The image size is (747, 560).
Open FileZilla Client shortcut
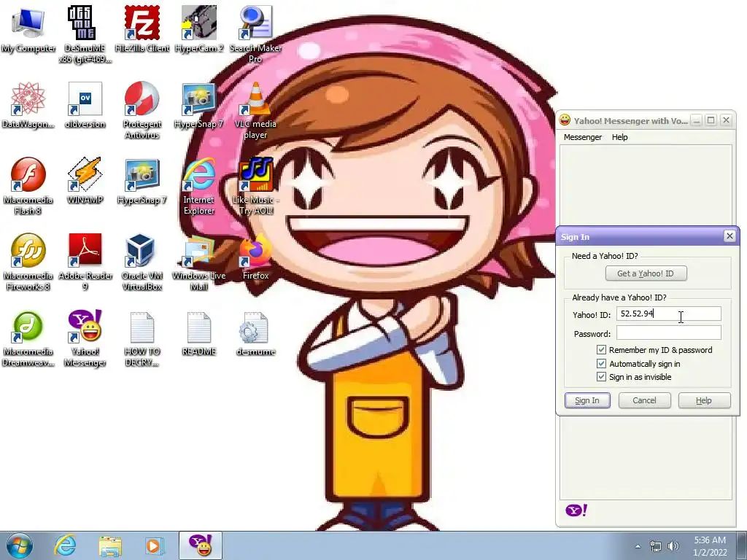pos(142,29)
